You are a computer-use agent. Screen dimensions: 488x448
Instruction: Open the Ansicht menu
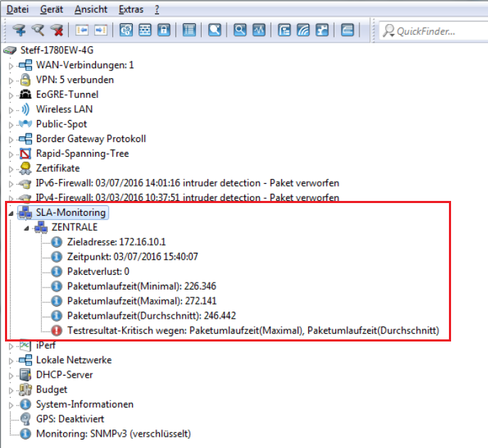click(x=92, y=9)
